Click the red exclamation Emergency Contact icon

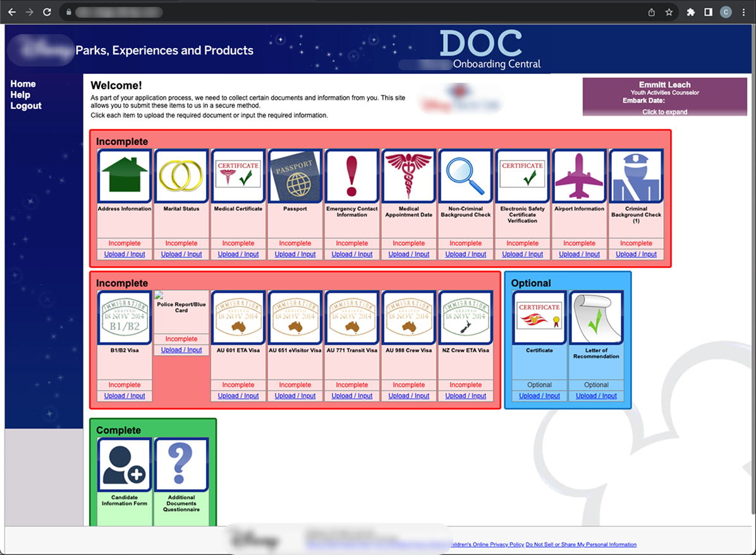(352, 176)
